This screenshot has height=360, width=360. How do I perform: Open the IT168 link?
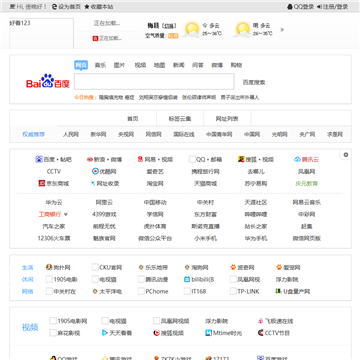(x=199, y=291)
